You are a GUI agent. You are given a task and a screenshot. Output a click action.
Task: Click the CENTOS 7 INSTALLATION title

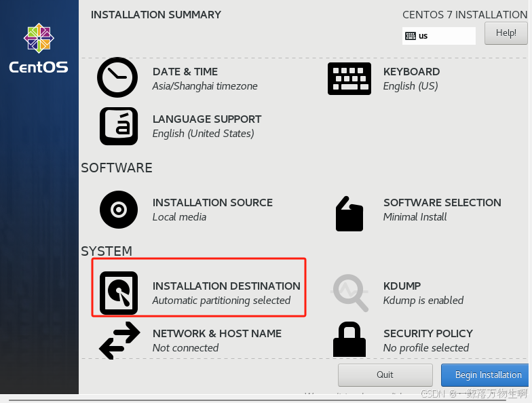[465, 15]
